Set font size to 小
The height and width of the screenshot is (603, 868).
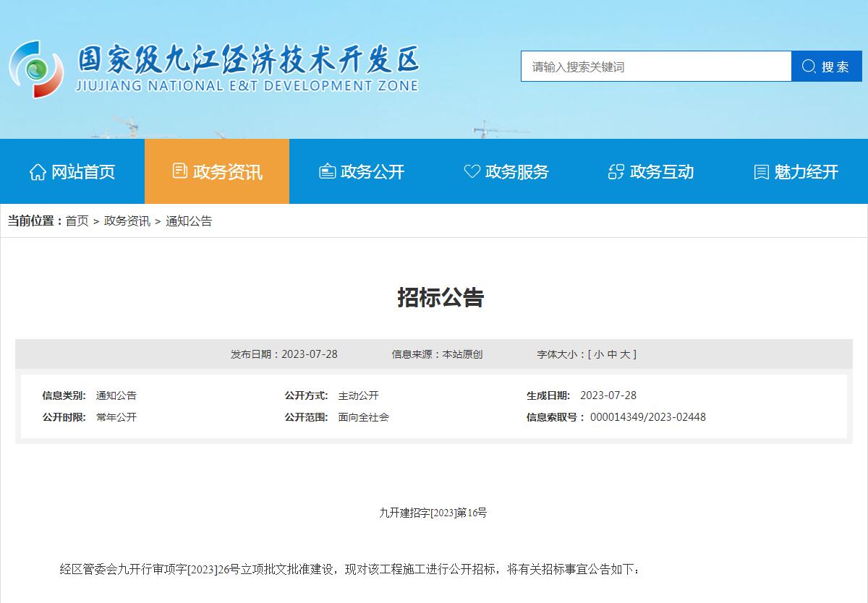[599, 354]
